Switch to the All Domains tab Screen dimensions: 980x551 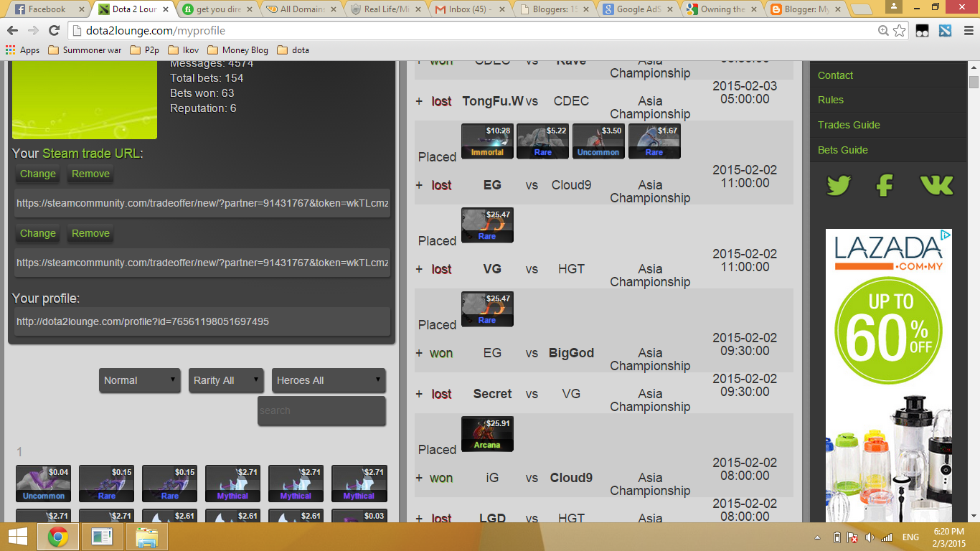300,9
